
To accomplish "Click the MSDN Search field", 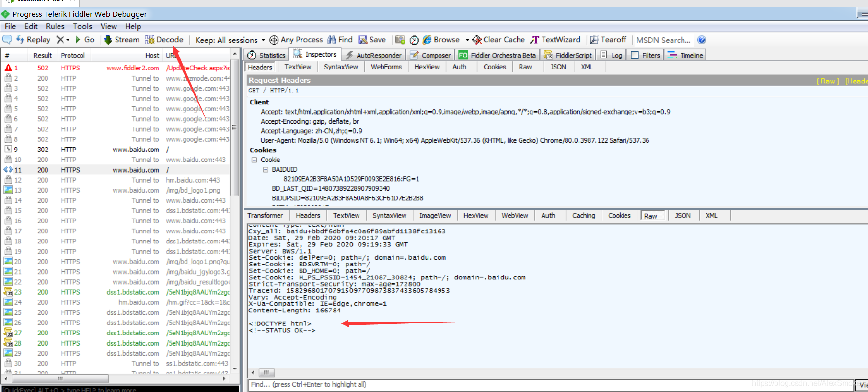I will point(663,40).
